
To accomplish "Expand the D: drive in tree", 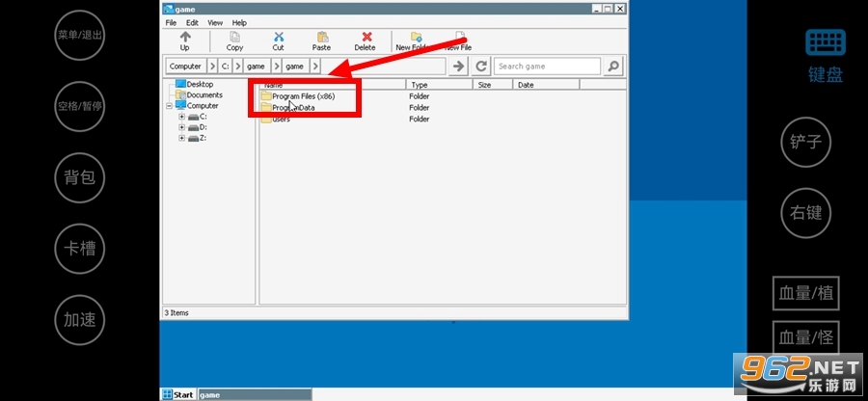I will point(181,127).
